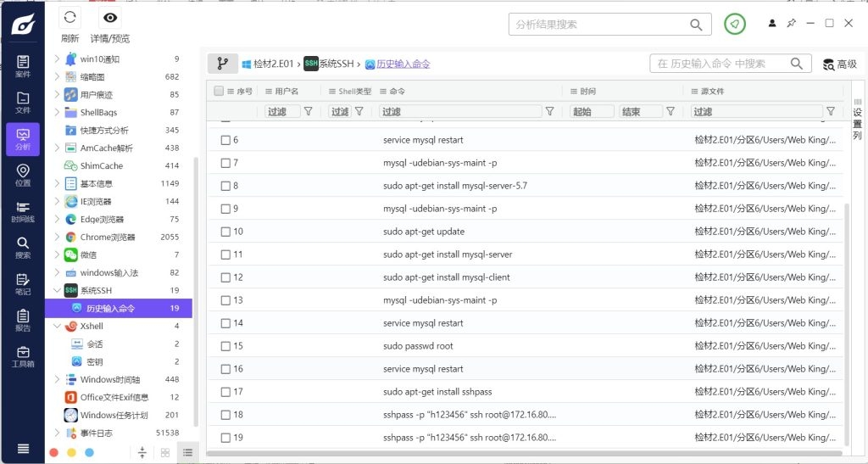This screenshot has width=868, height=464.
Task: Open the 位置 location sidebar icon
Action: [x=23, y=176]
